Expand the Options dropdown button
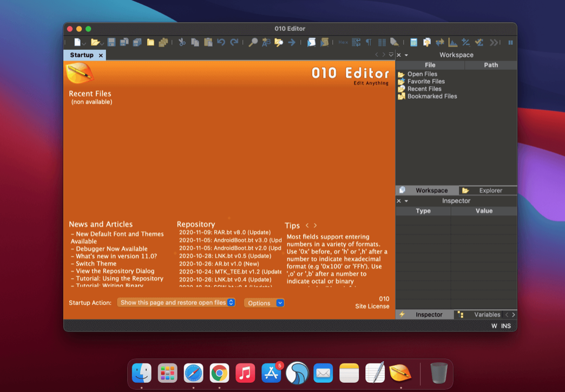The width and height of the screenshot is (565, 392). click(280, 303)
